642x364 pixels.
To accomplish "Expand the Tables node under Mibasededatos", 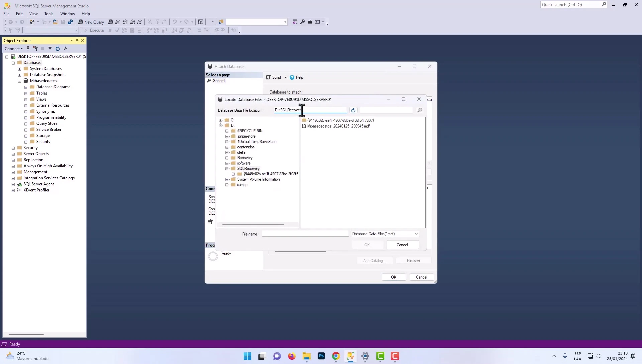I will pyautogui.click(x=26, y=94).
